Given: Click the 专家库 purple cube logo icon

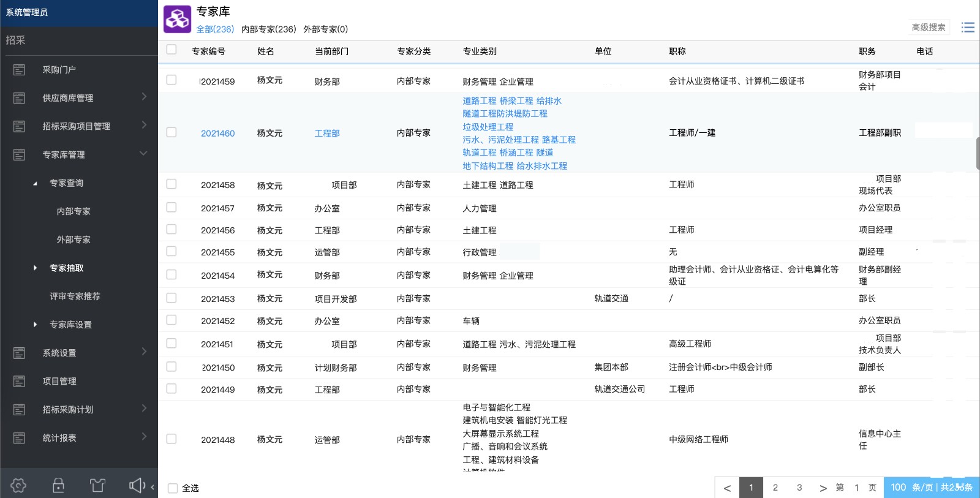Looking at the screenshot, I should pos(177,19).
